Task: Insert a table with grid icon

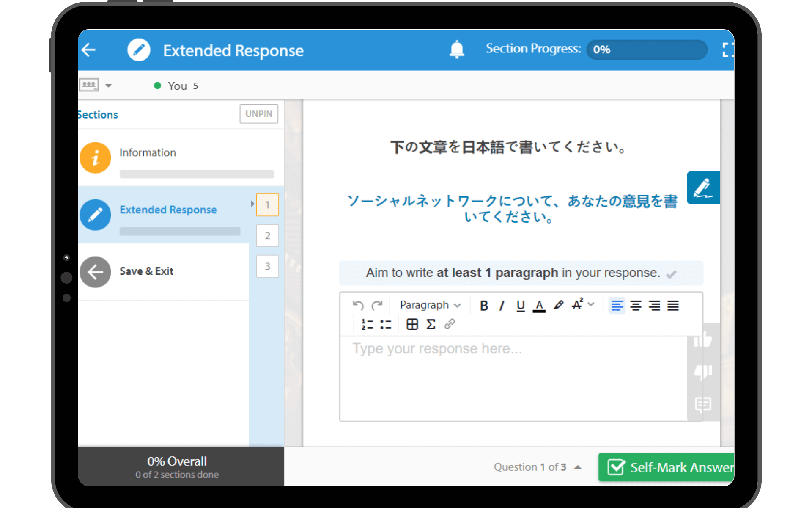Action: [x=412, y=324]
